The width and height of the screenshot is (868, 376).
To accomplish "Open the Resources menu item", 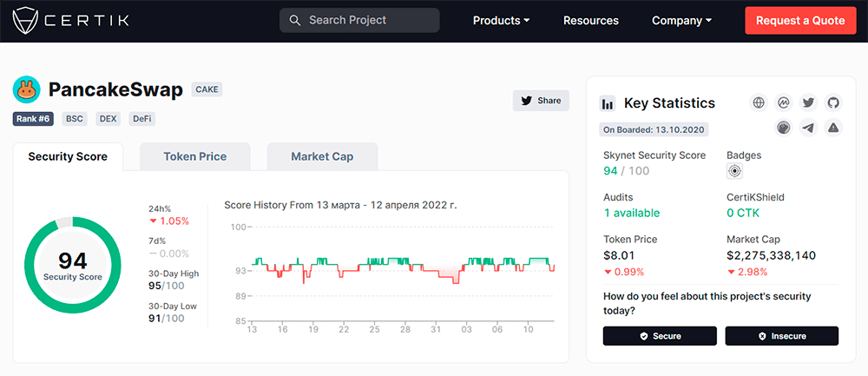I will pyautogui.click(x=590, y=21).
